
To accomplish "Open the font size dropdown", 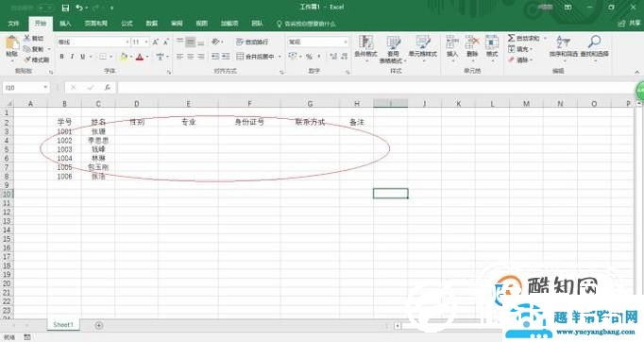I will [145, 42].
